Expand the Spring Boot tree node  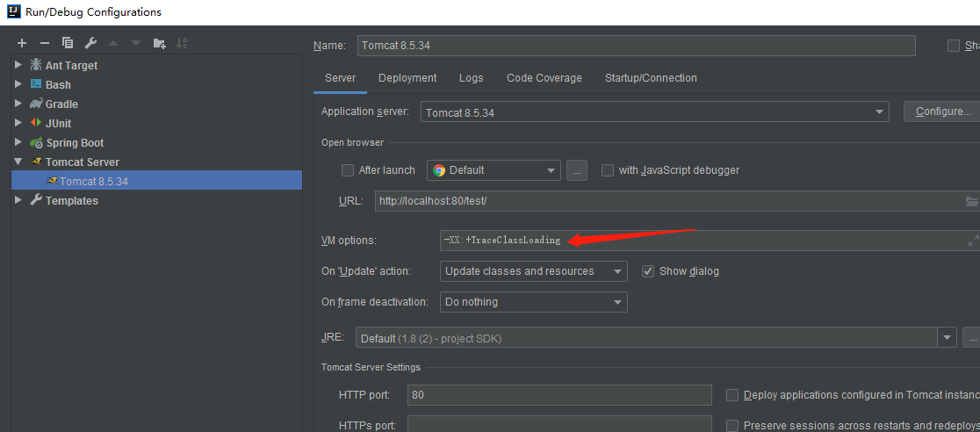tap(18, 142)
